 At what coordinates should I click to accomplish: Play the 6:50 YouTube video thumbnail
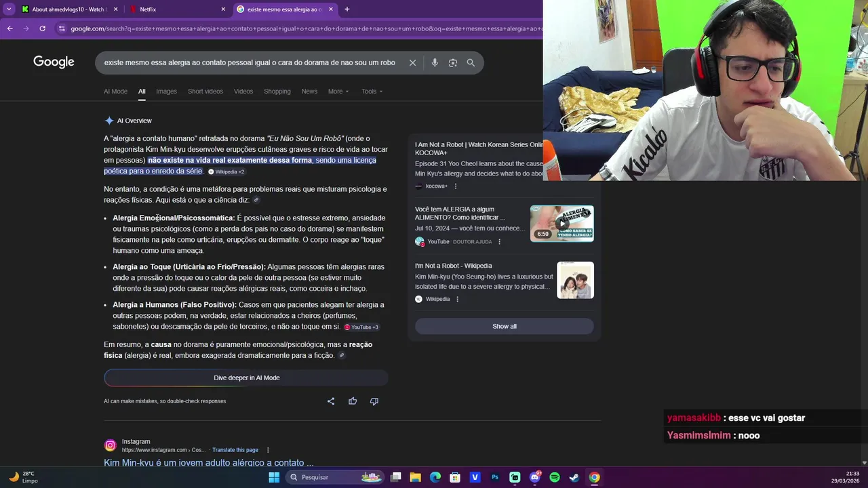(562, 223)
